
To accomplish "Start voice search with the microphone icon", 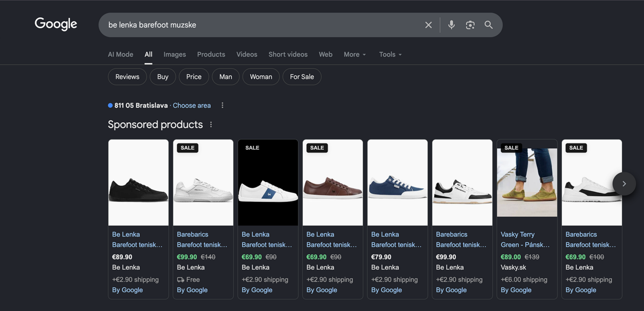I will (x=452, y=25).
